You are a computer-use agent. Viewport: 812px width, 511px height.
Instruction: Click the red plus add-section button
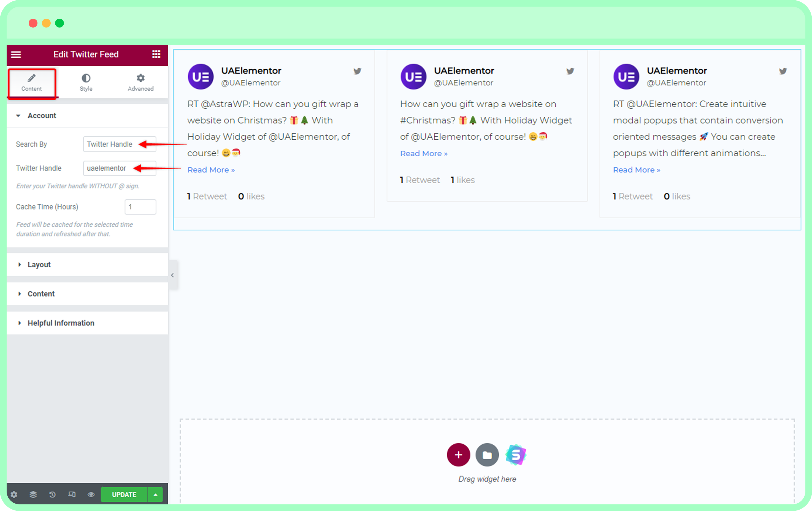coord(458,455)
